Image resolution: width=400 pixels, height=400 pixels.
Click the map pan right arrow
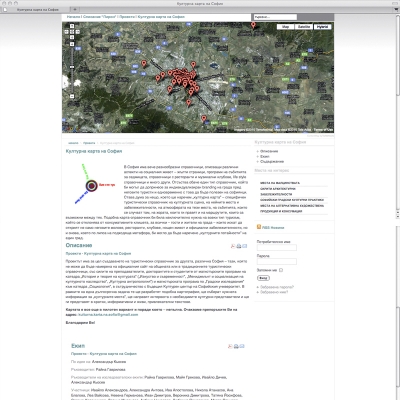(x=78, y=32)
